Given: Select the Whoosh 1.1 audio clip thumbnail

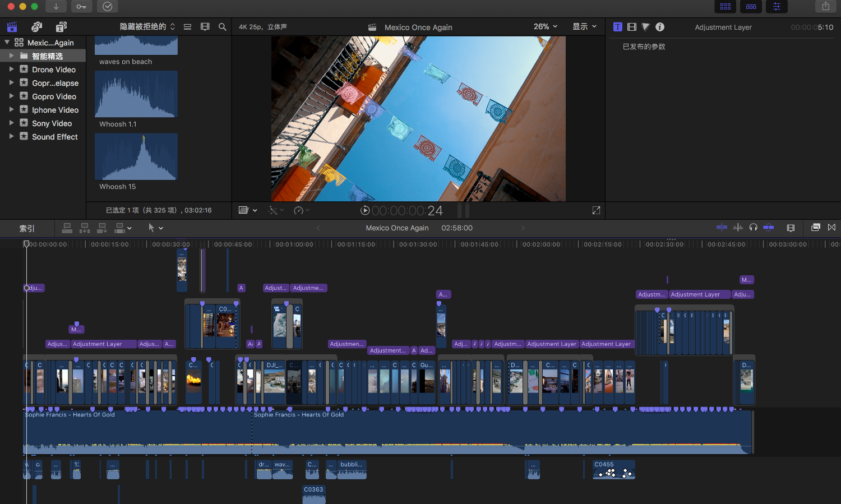Looking at the screenshot, I should [136, 94].
